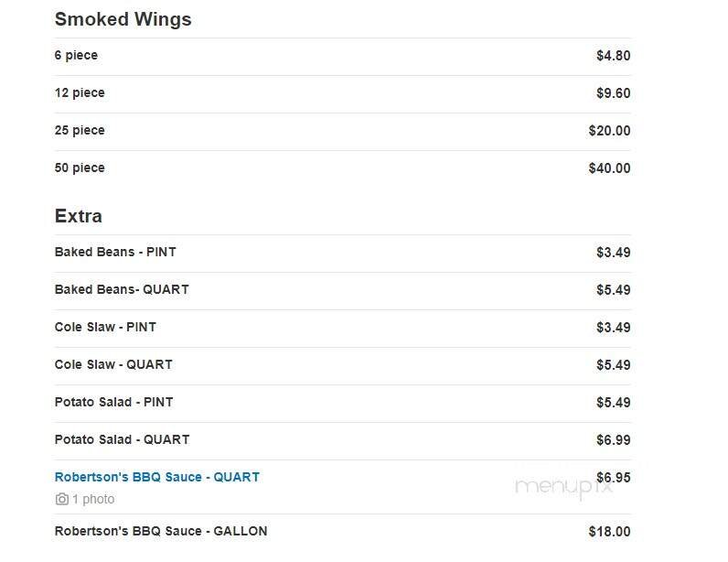Screen dimensions: 728x562
Task: Click the 25 piece wings row
Action: tap(80, 131)
